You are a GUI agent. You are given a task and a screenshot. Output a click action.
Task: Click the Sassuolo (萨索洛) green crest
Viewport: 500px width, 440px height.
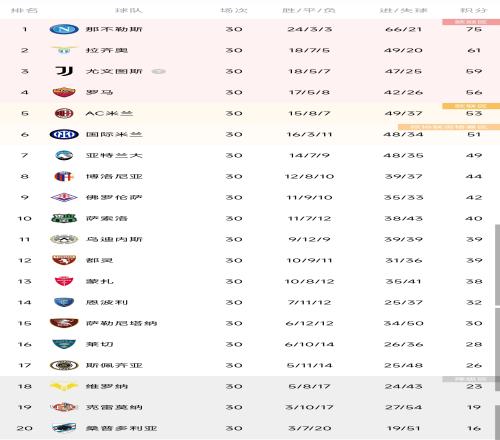click(64, 218)
